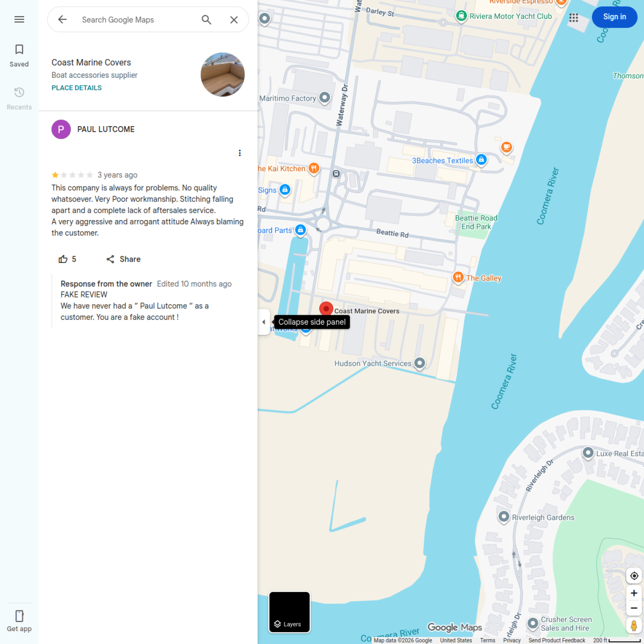The width and height of the screenshot is (644, 644).
Task: Toggle the 200 ft map scale
Action: click(617, 640)
